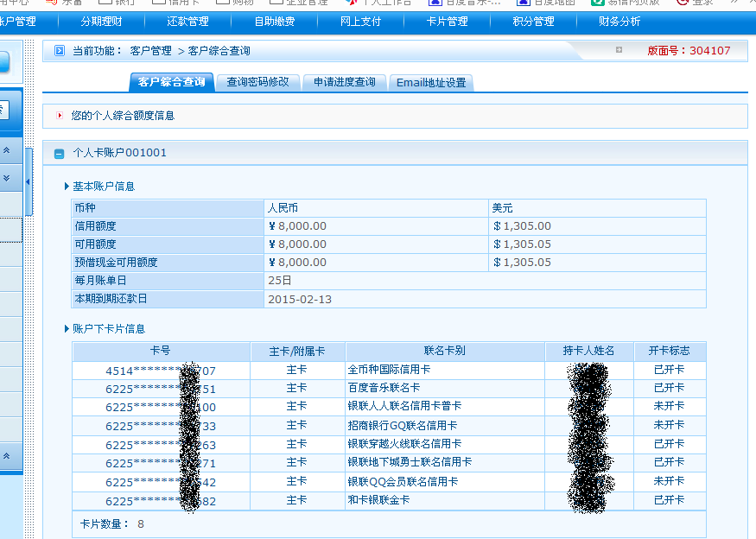The image size is (756, 539).
Task: Select the 银联人人联名信用卡普卡 row
Action: click(x=389, y=407)
